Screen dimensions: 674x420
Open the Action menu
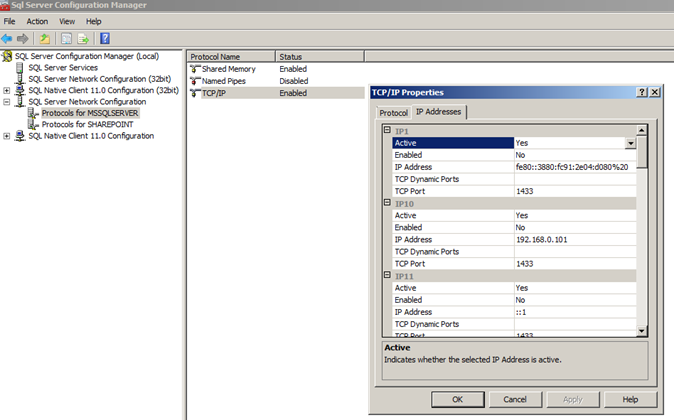[x=37, y=21]
